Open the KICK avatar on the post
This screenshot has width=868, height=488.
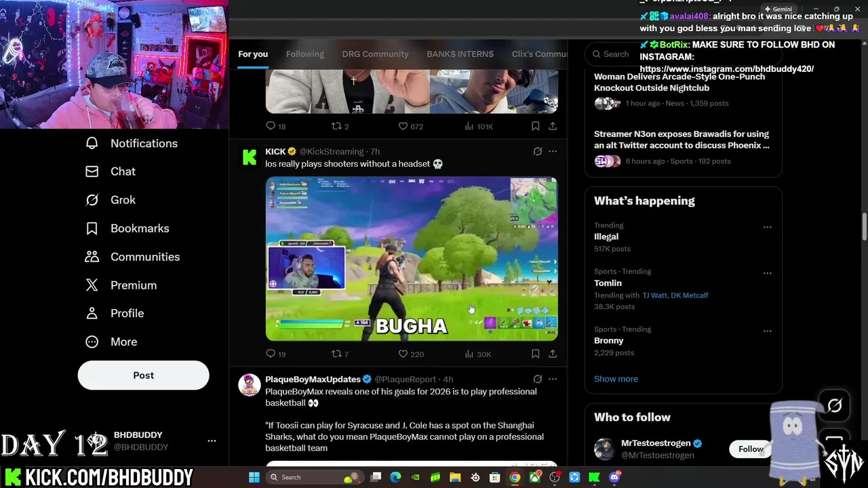(250, 157)
